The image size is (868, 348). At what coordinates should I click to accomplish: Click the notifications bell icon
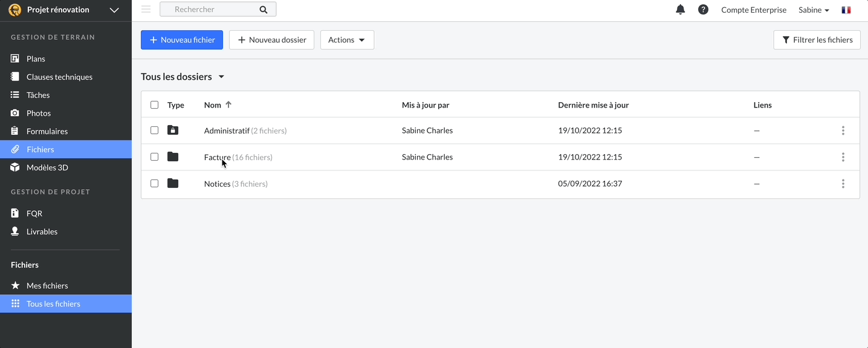pyautogui.click(x=680, y=10)
